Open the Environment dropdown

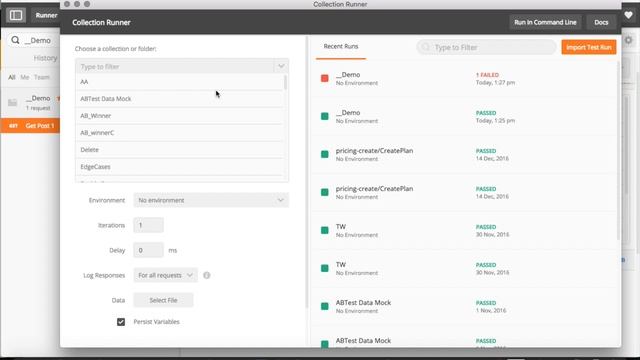211,200
